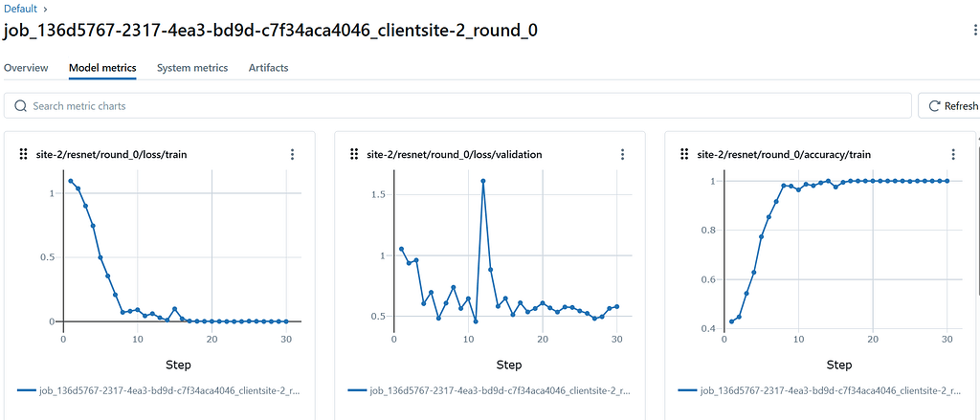Select the Model metrics tab
This screenshot has height=420, width=980.
pyautogui.click(x=102, y=68)
